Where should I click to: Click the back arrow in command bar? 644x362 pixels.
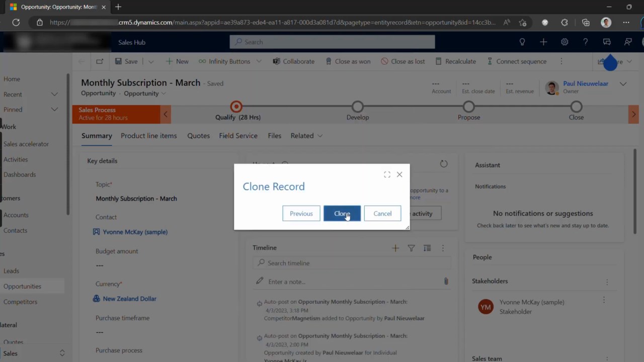(82, 61)
